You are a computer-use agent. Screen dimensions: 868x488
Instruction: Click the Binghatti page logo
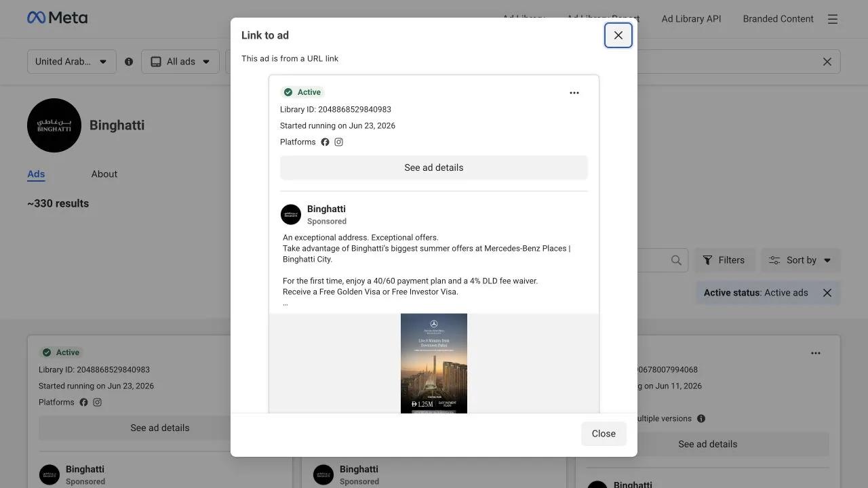(x=54, y=125)
